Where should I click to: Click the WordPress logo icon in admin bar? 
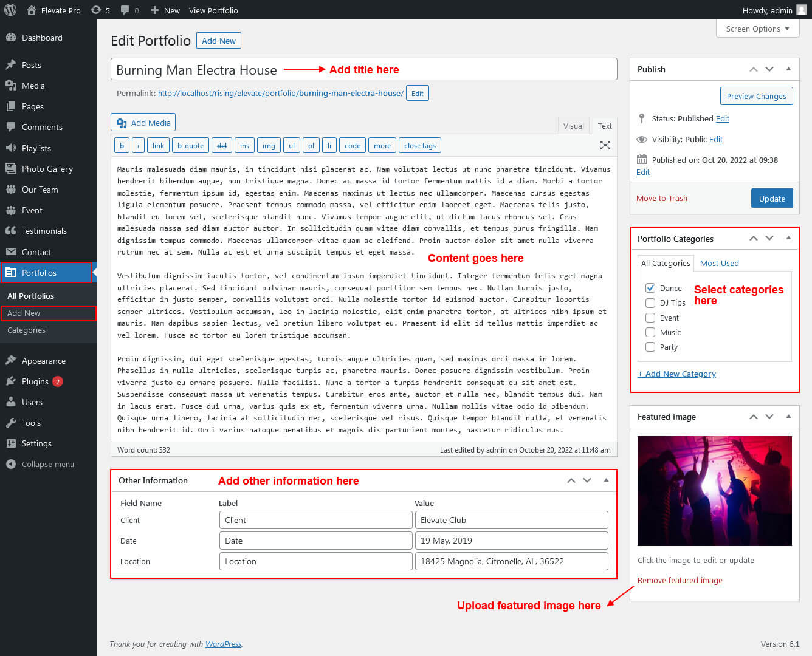10,10
